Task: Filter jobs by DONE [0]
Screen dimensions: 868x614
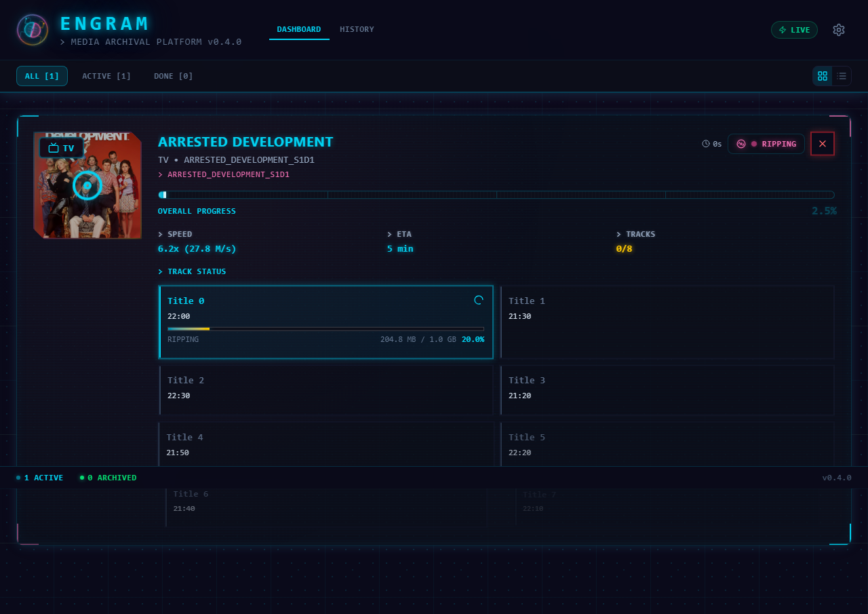Action: point(174,76)
